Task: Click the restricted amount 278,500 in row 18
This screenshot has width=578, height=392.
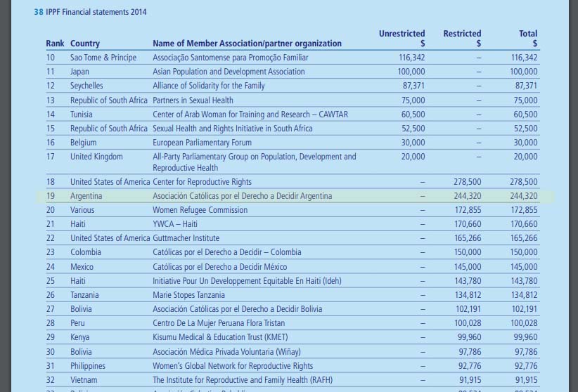Action: [x=468, y=182]
